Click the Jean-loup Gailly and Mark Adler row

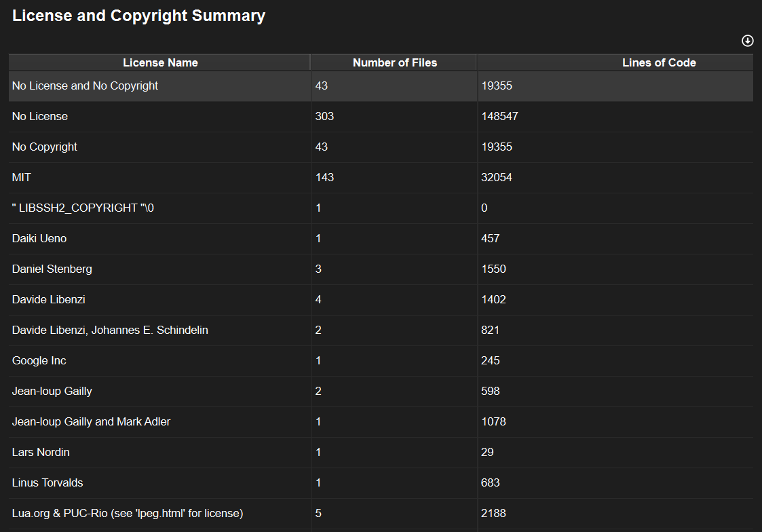click(91, 422)
